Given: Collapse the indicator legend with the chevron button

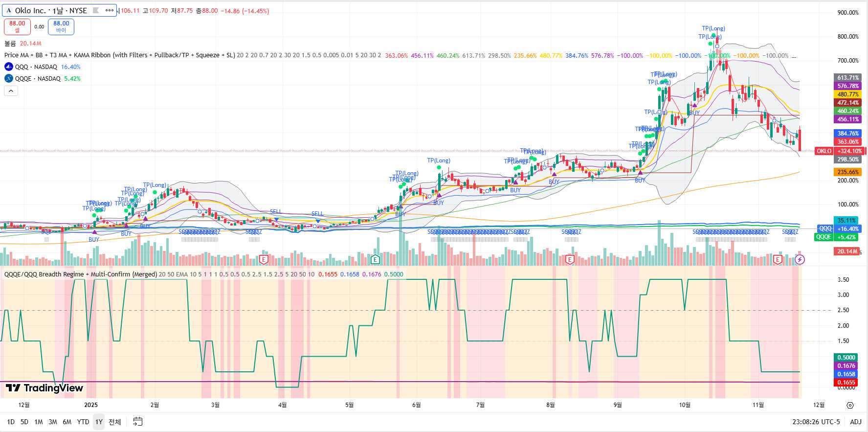Looking at the screenshot, I should [11, 91].
